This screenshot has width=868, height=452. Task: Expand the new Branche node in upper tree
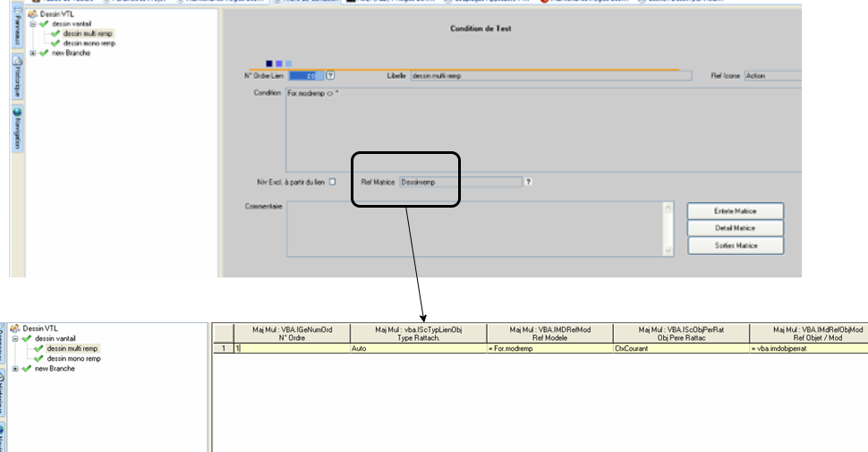click(x=33, y=53)
